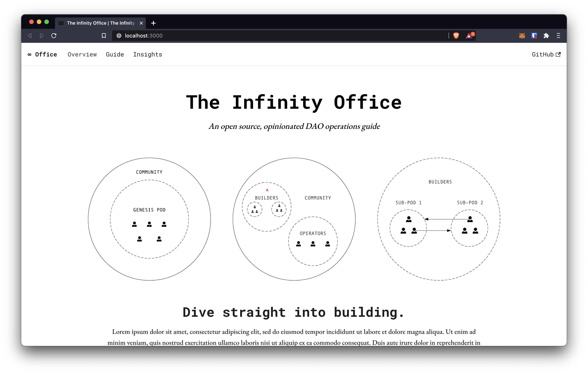Click the localhost:3000 address bar
588x374 pixels.
(x=269, y=36)
